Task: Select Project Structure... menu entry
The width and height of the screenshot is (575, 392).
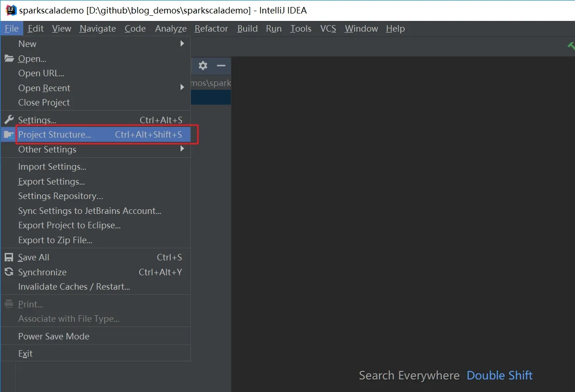Action: pos(95,134)
